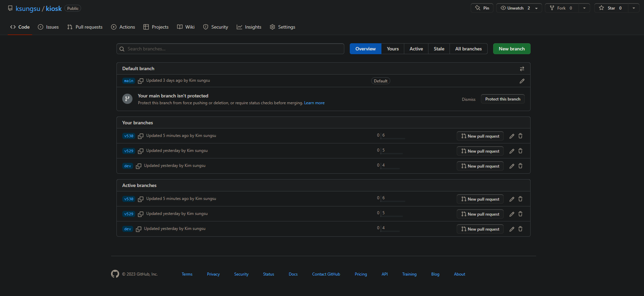Select the Overview branch filter
The image size is (644, 296).
[x=365, y=49]
